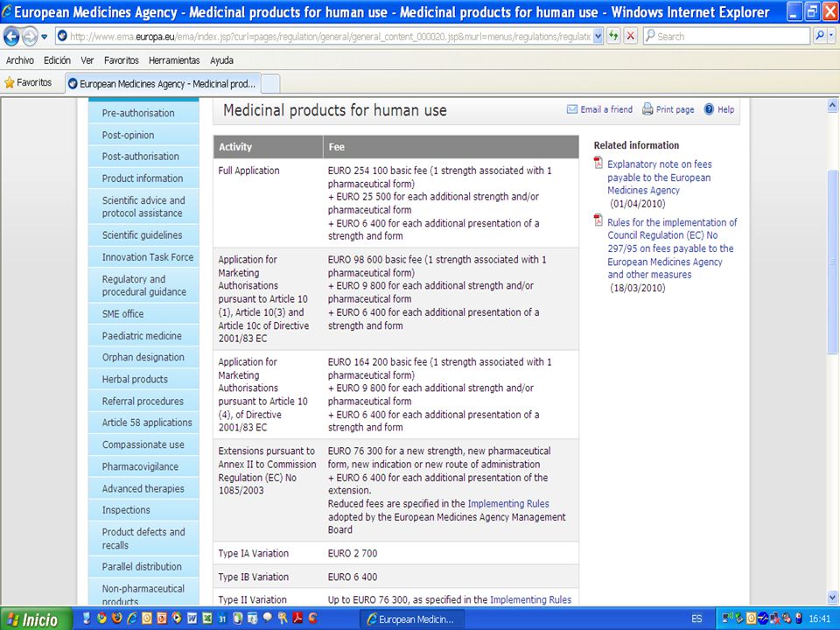Click the wireless network tray icon
The width and height of the screenshot is (840, 630).
[727, 619]
